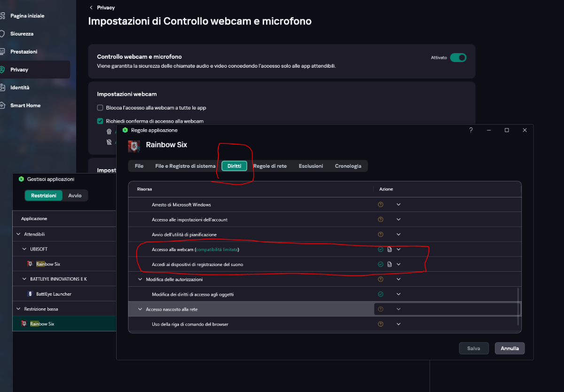
Task: Select the Avvio tab in Gestisci applicazioni
Action: (x=75, y=196)
